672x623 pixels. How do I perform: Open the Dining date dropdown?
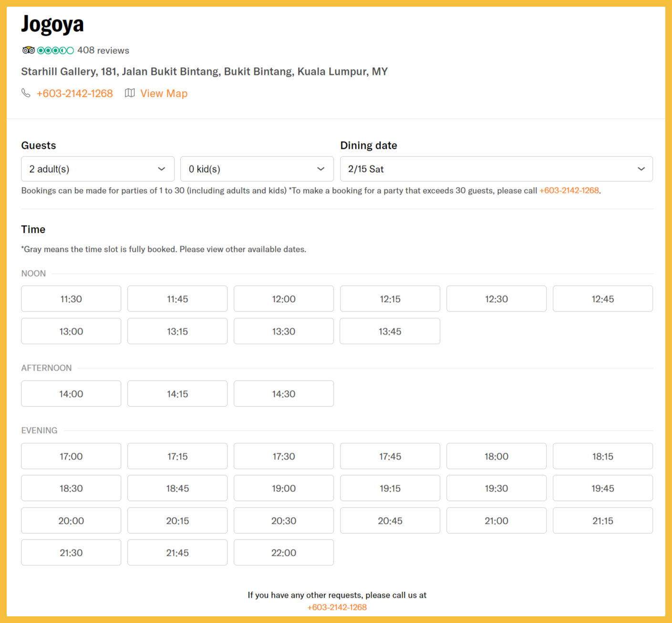(x=496, y=169)
